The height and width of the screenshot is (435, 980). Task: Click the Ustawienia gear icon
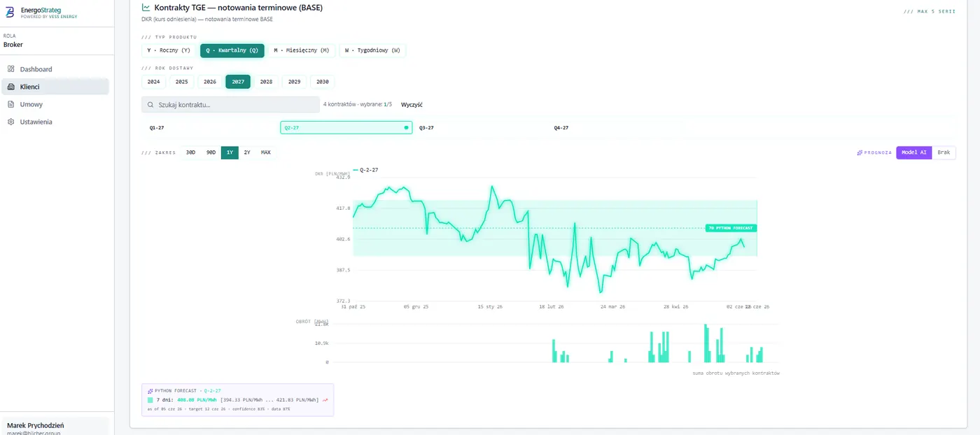tap(11, 122)
